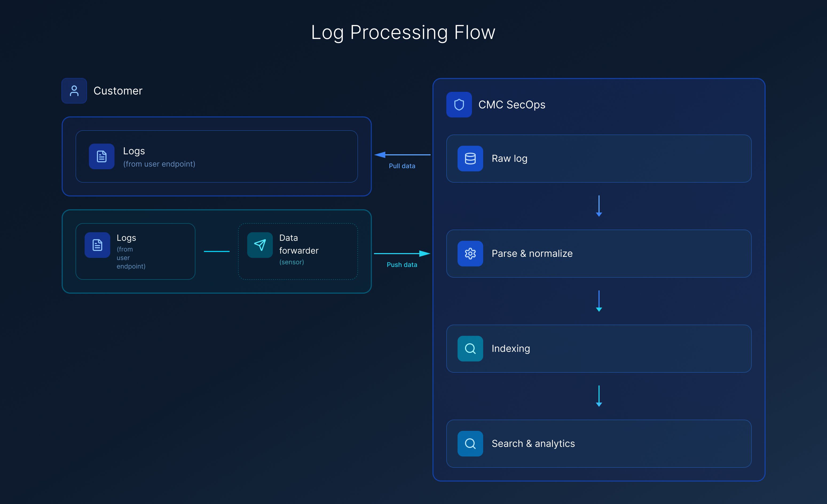
Task: Select the CMC SecOps shield icon
Action: [x=459, y=105]
